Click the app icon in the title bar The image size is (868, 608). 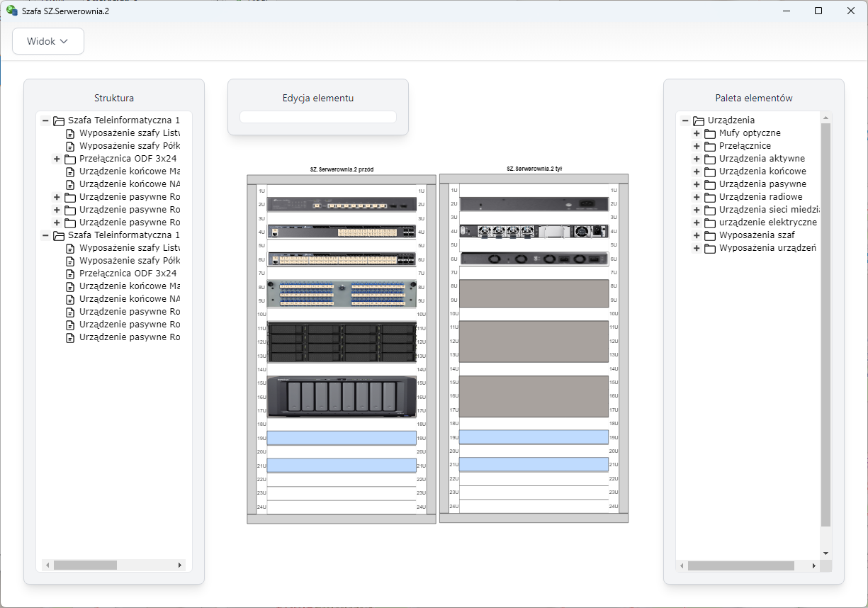(x=12, y=11)
